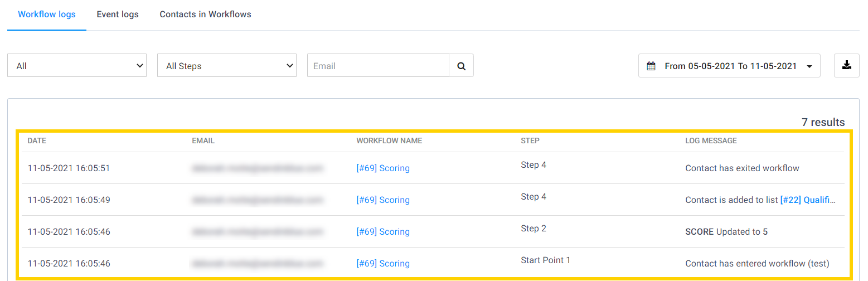Open the All workflows dropdown
Screen dimensions: 868x281
click(77, 66)
